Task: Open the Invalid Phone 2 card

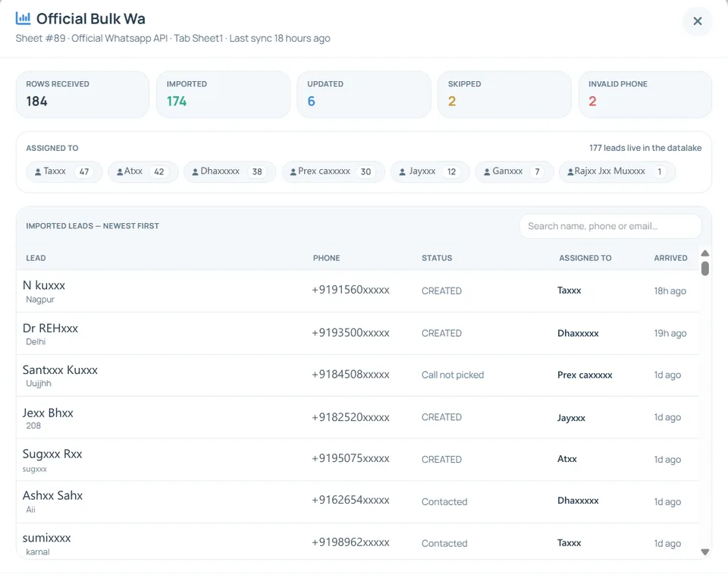Action: pos(645,94)
